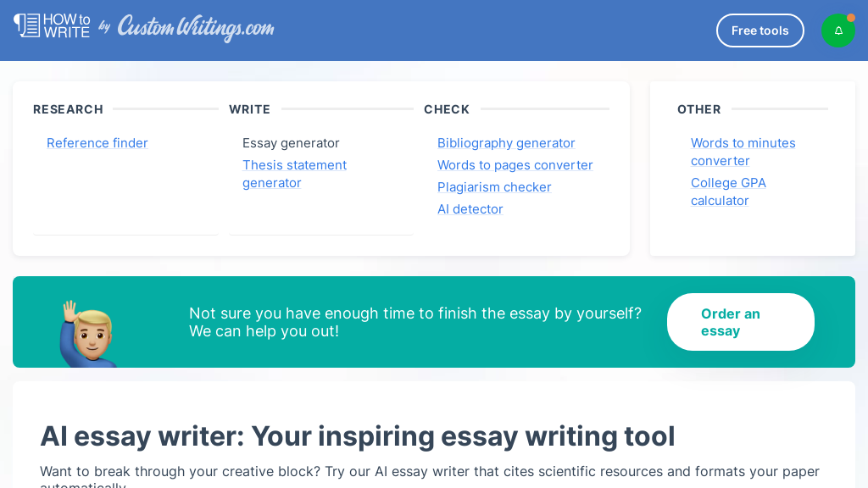Click the AI essay writer page heading
The width and height of the screenshot is (868, 488).
click(358, 436)
